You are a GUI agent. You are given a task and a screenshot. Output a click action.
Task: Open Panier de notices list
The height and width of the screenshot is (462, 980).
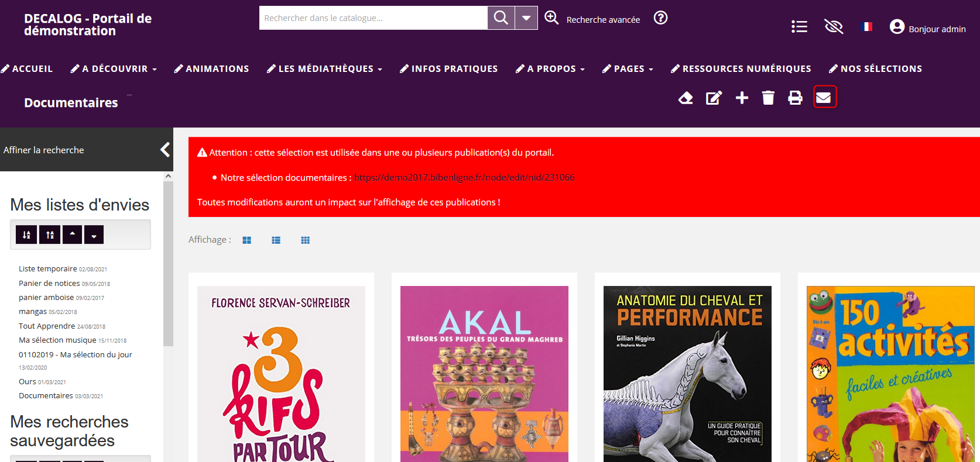coord(49,283)
